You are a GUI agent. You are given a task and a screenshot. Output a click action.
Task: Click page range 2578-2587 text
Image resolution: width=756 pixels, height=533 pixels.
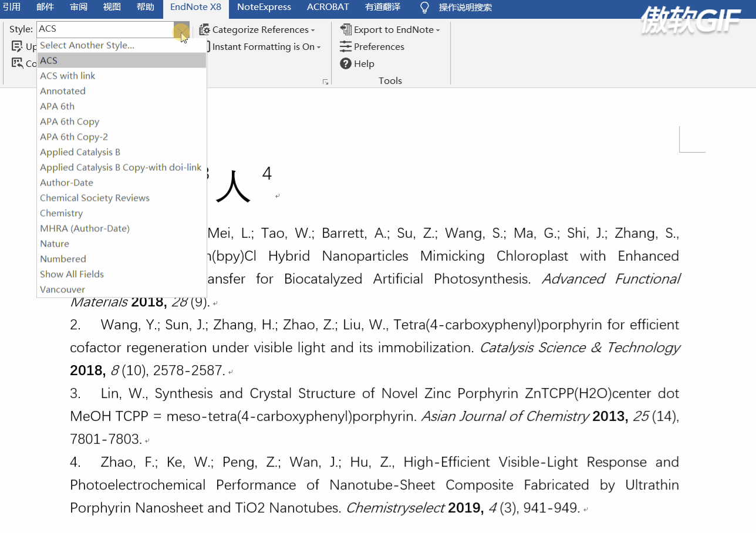(188, 370)
